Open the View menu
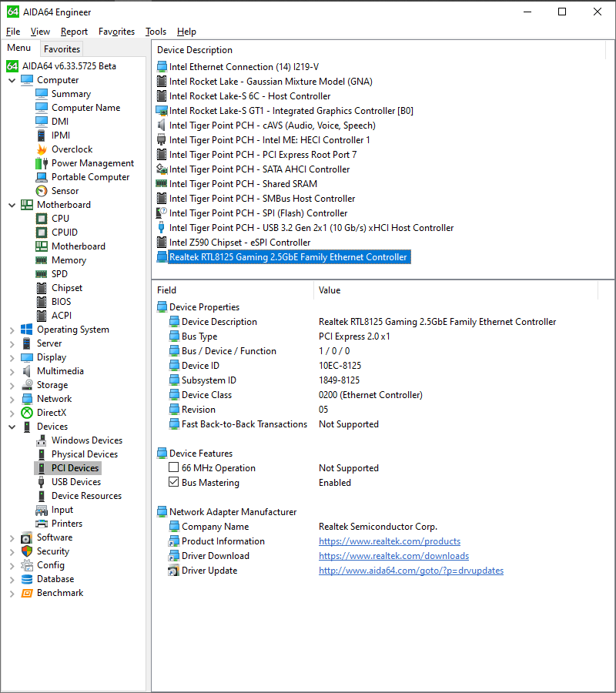The width and height of the screenshot is (616, 693). [40, 32]
